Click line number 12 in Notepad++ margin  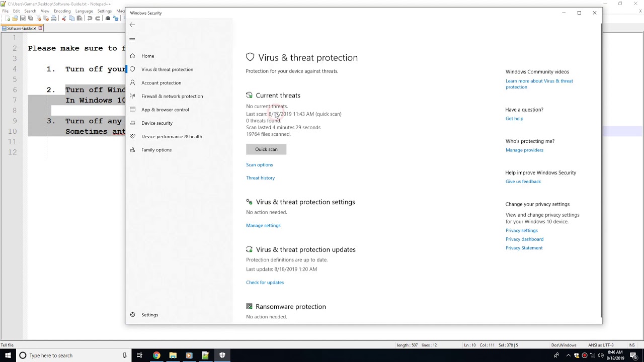click(x=12, y=152)
